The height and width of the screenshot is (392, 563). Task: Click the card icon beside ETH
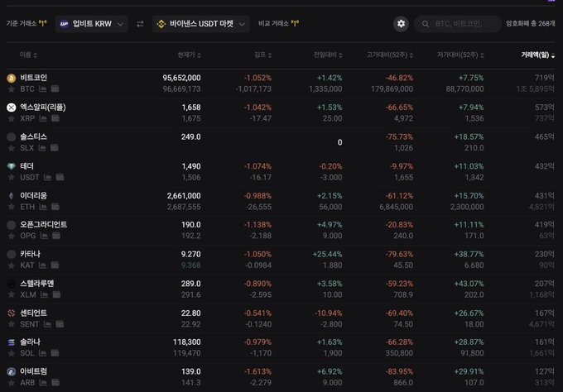55,207
